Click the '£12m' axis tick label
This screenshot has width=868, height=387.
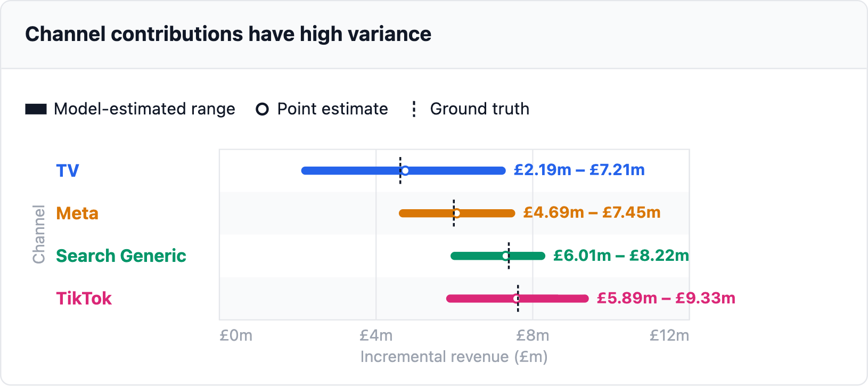coord(669,336)
